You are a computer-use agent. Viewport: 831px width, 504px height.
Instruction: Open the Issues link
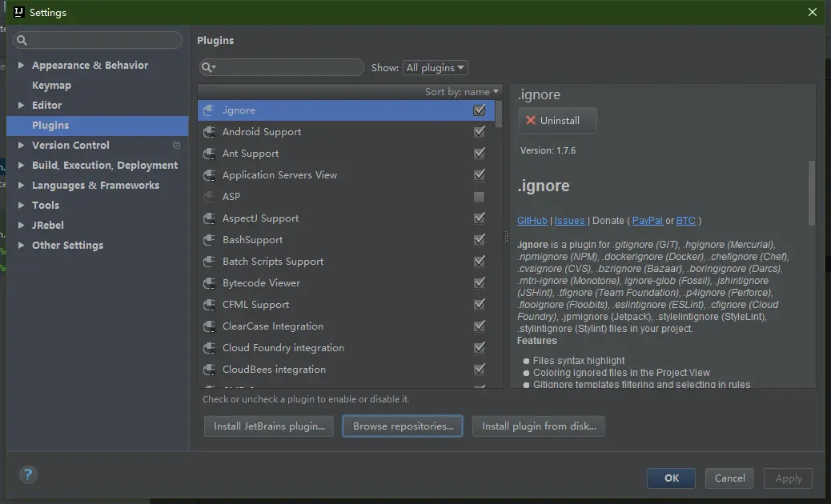coord(570,221)
